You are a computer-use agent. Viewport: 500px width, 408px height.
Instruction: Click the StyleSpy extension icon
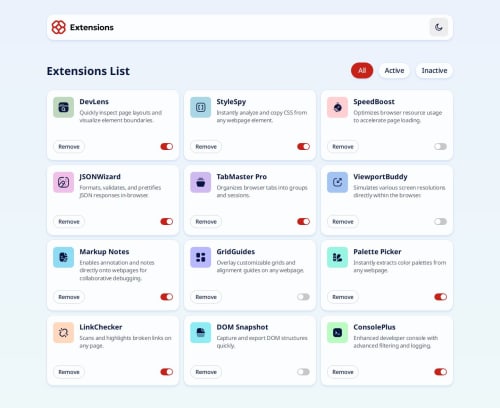(201, 107)
